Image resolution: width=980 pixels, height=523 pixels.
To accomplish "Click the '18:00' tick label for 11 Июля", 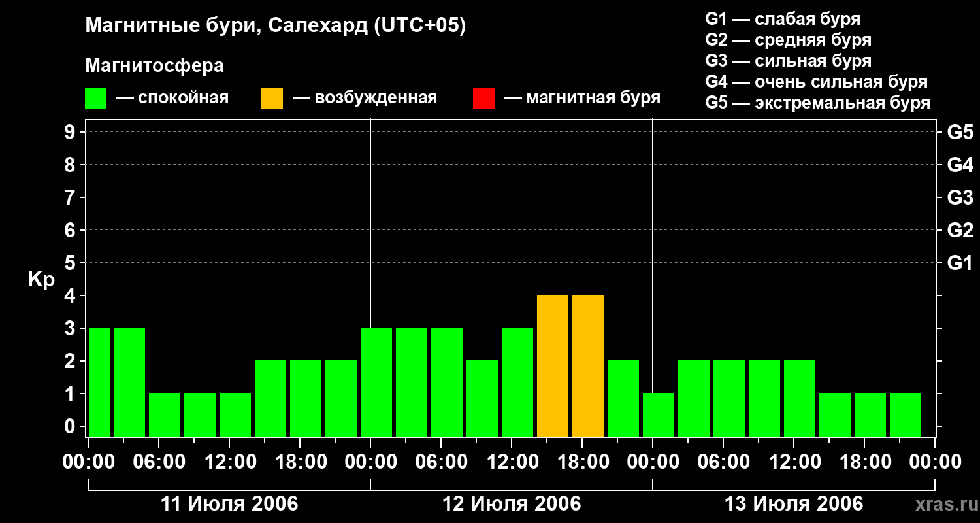I will 301,462.
